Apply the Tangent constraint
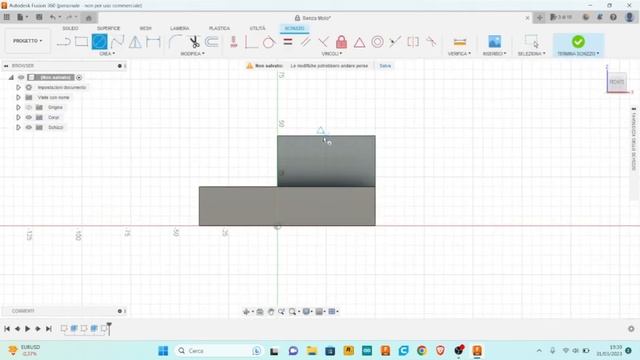640x360 pixels. [269, 42]
